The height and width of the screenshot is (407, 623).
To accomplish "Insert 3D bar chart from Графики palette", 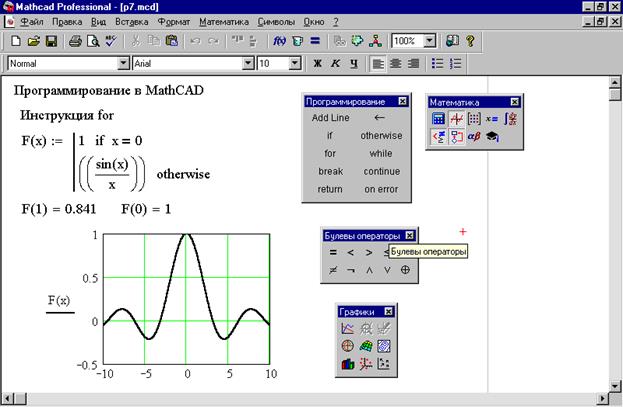I will coord(348,364).
